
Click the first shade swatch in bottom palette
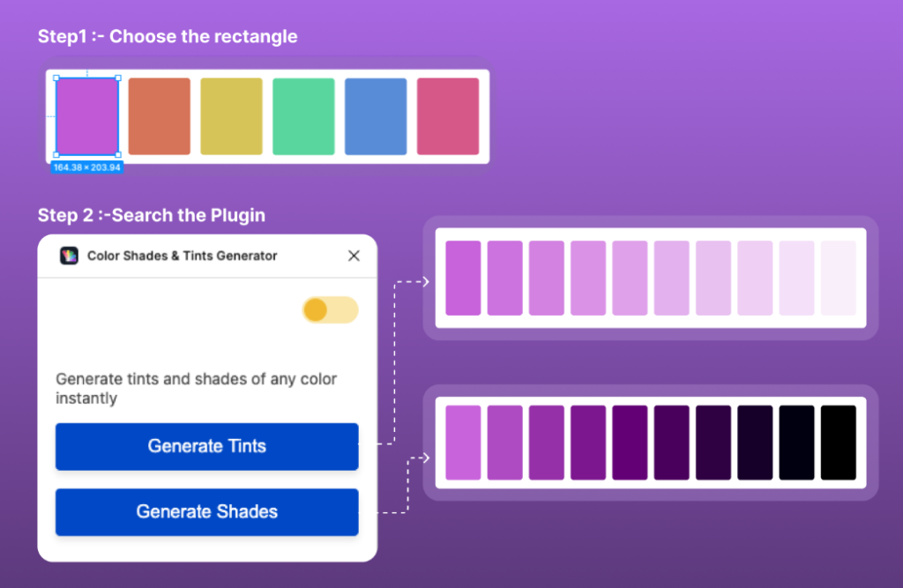click(463, 443)
